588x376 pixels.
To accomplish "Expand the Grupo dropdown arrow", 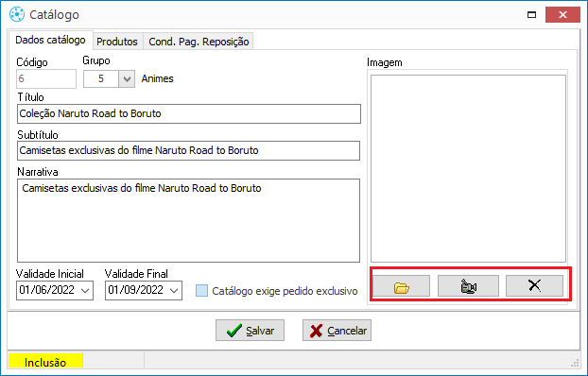I will click(127, 78).
